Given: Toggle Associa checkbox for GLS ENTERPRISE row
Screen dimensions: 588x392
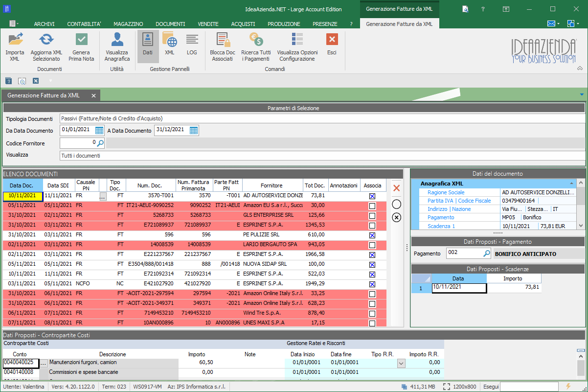Looking at the screenshot, I should [372, 215].
